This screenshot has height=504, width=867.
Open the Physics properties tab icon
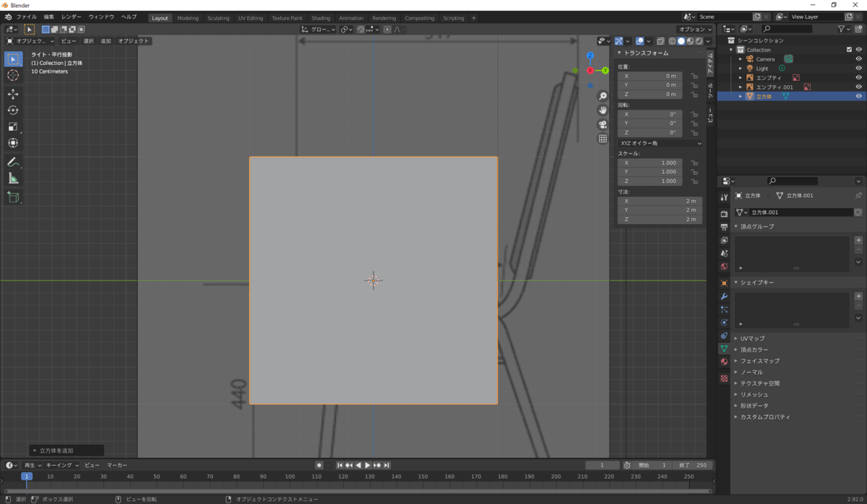(x=724, y=322)
